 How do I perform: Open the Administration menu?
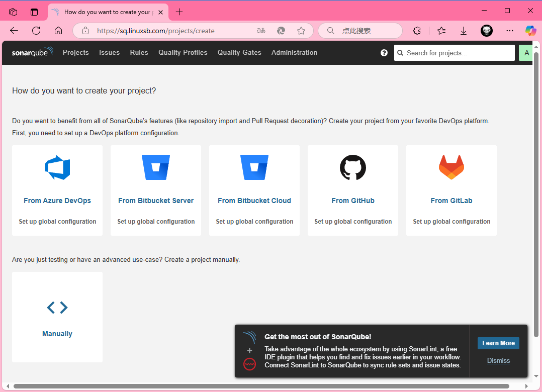pos(294,52)
